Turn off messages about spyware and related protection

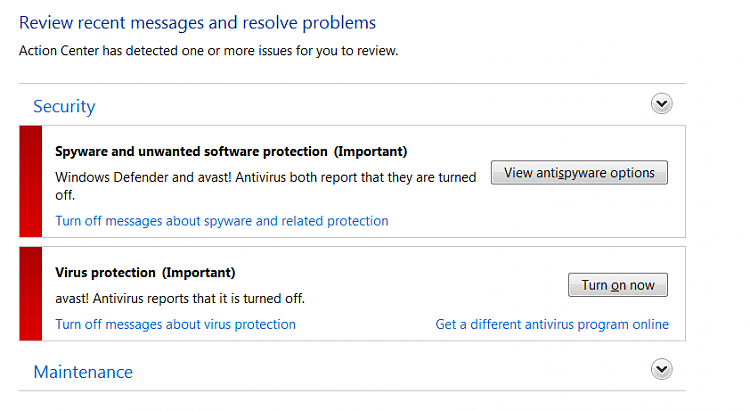(x=222, y=221)
